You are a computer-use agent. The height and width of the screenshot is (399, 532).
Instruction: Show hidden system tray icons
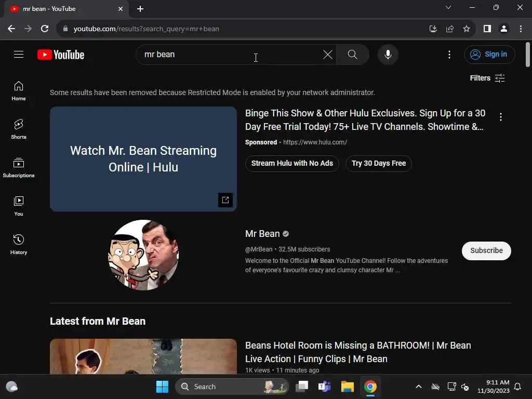click(419, 387)
